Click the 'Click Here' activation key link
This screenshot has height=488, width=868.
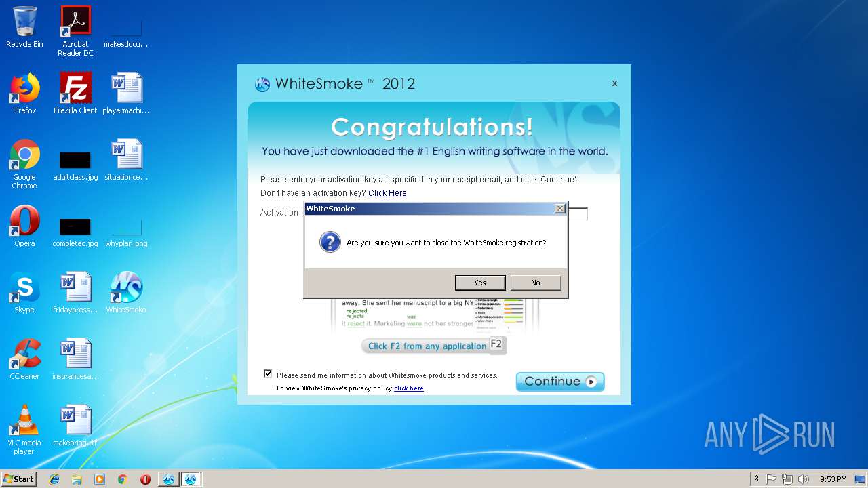tap(387, 193)
